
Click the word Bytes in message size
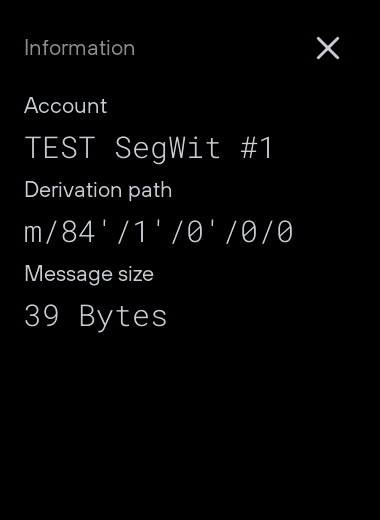(123, 317)
